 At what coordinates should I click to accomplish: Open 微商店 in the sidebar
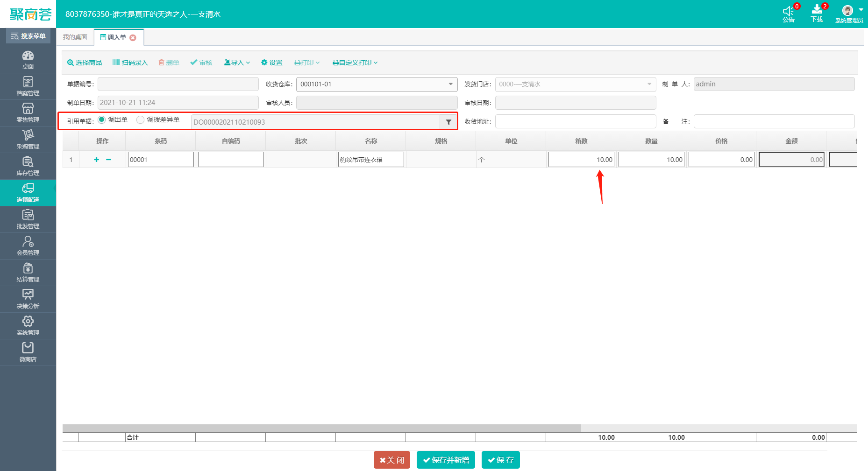28,352
